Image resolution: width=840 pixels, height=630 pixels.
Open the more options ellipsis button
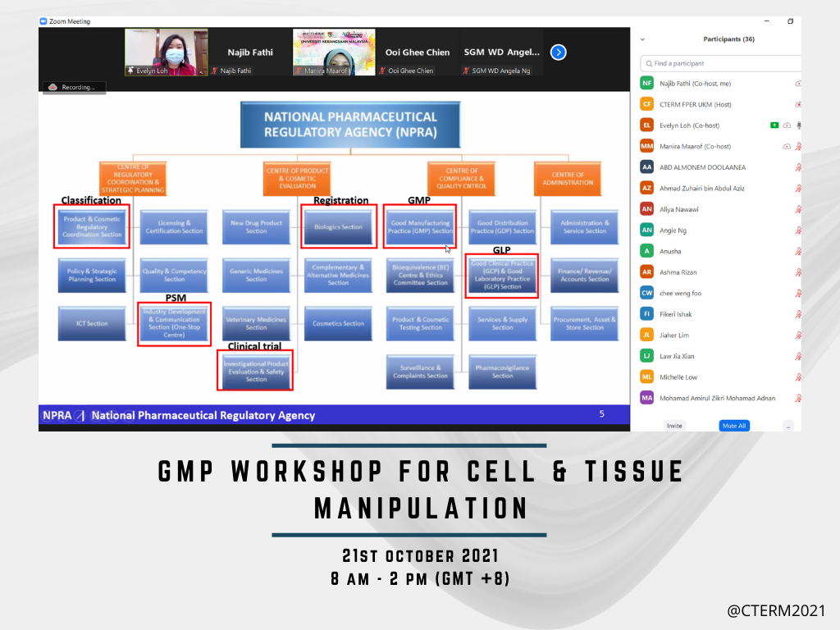coord(787,426)
